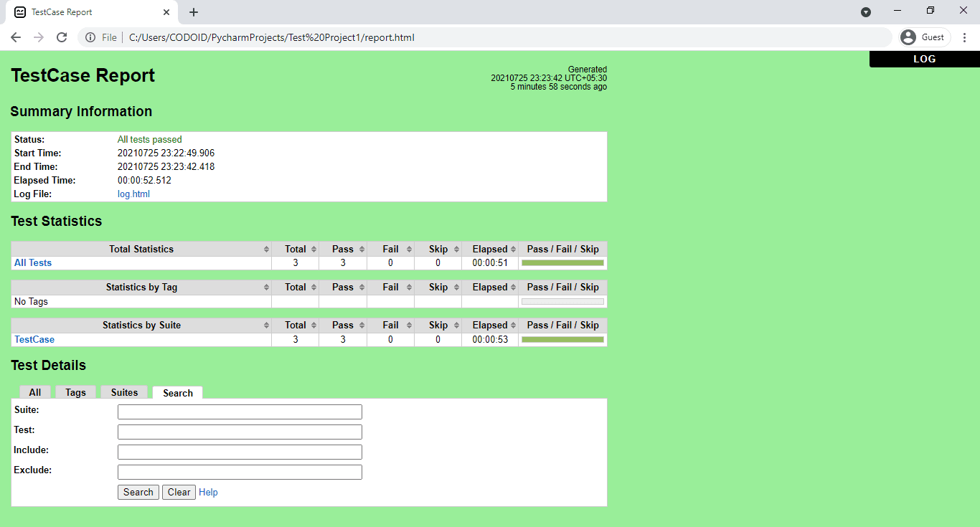
Task: Click the file info icon in the address bar
Action: pyautogui.click(x=89, y=37)
